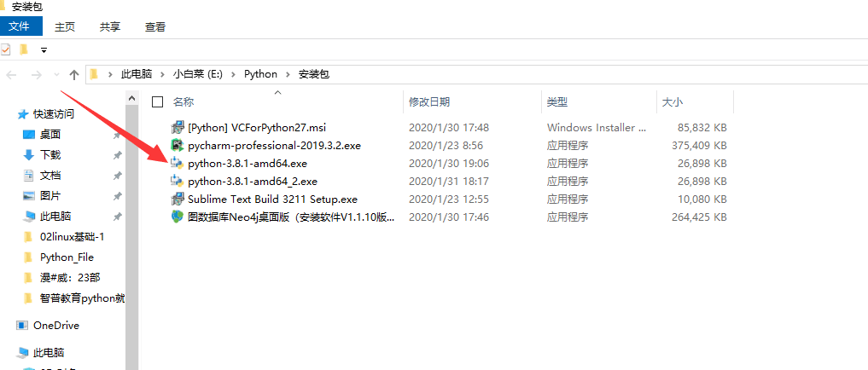The width and height of the screenshot is (868, 370).
Task: Click the 图片 pictures icon
Action: tap(29, 196)
